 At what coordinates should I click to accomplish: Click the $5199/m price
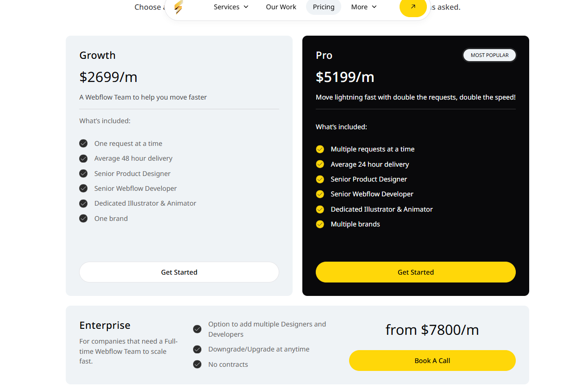pyautogui.click(x=345, y=77)
